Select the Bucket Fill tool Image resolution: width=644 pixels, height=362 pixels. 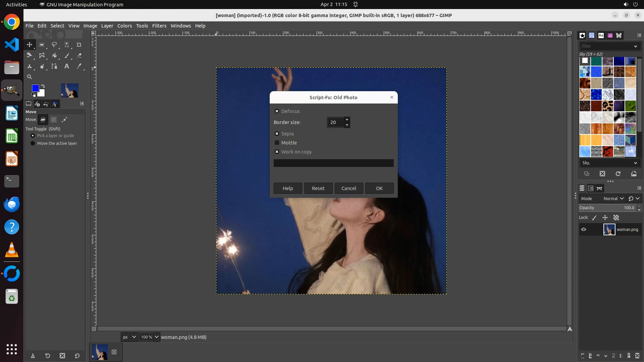click(x=54, y=56)
